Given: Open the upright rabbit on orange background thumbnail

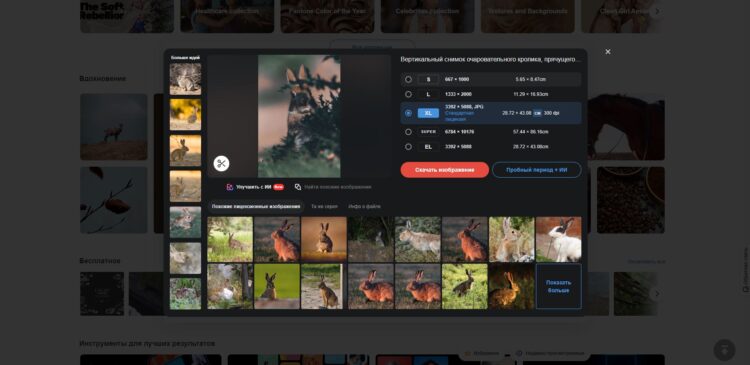Looking at the screenshot, I should 324,239.
